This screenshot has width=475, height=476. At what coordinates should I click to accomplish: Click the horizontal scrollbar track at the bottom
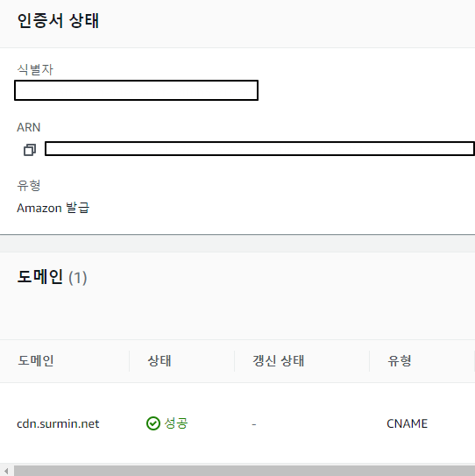tap(245, 471)
